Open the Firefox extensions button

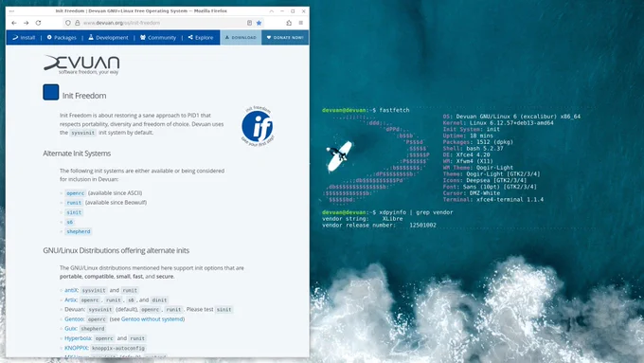pyautogui.click(x=289, y=23)
